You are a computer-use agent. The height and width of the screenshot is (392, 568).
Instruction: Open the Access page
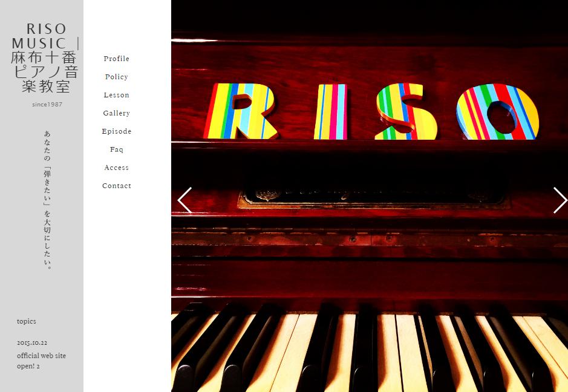[116, 168]
